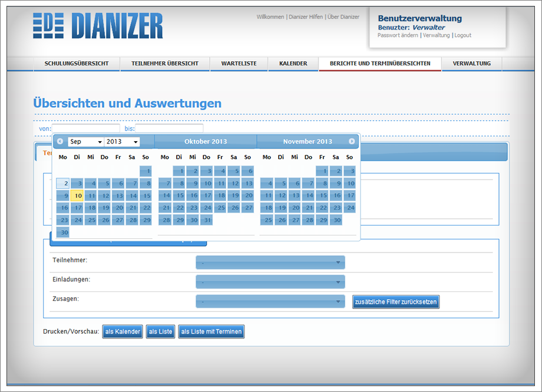Focus the bis date input field

click(x=169, y=128)
